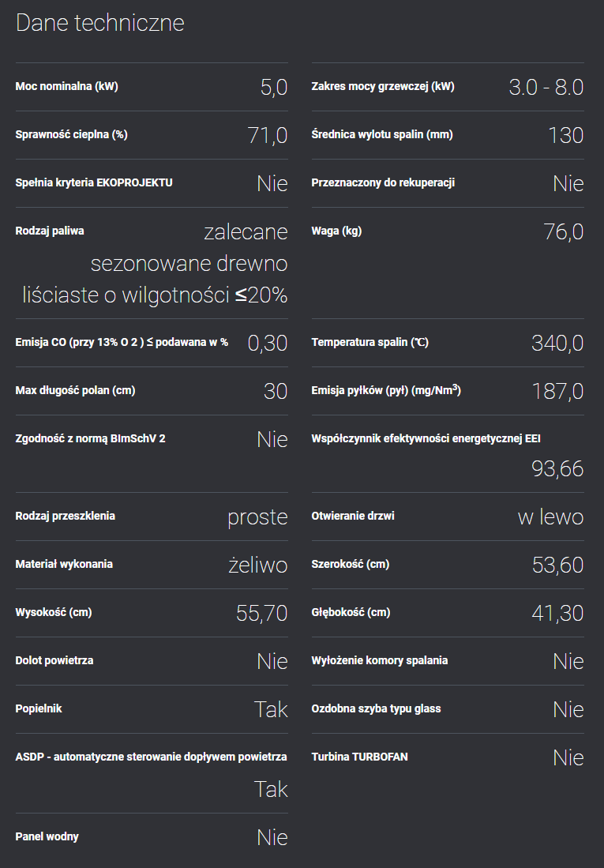The image size is (604, 868).
Task: Click the Popielnik Tak value
Action: (x=271, y=710)
